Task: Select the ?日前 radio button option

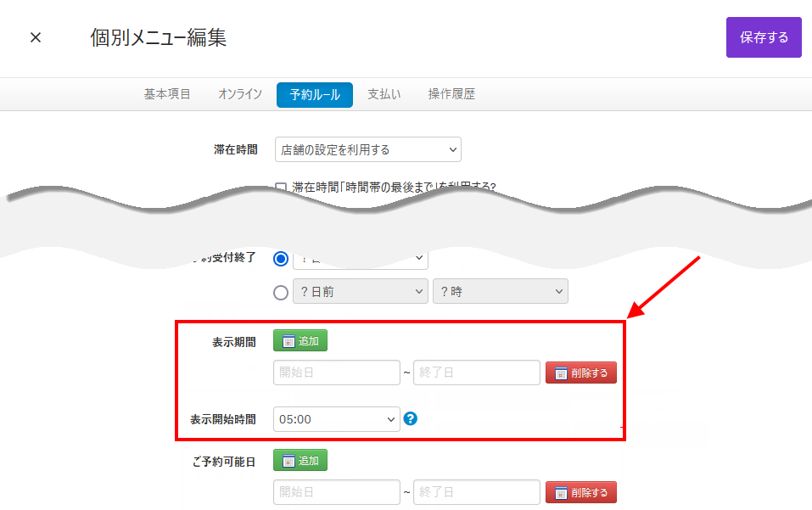Action: [x=282, y=292]
